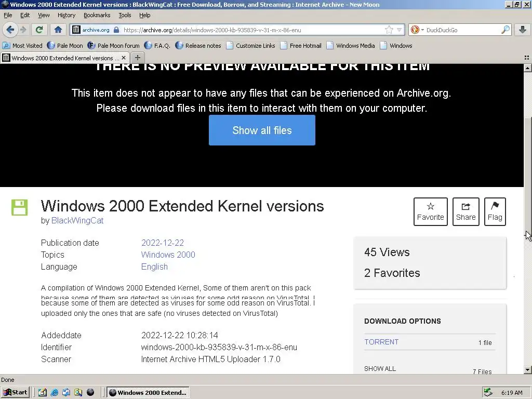Bookmark this page with the star icon
532x399 pixels.
(x=389, y=30)
